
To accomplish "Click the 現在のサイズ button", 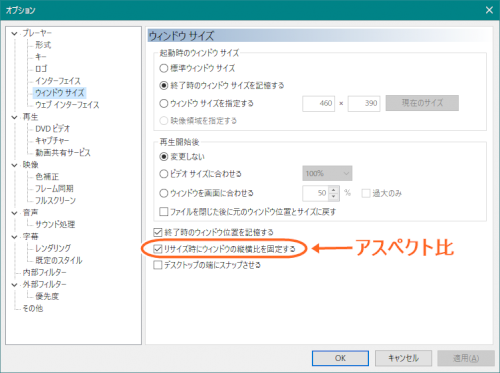I will coord(422,103).
